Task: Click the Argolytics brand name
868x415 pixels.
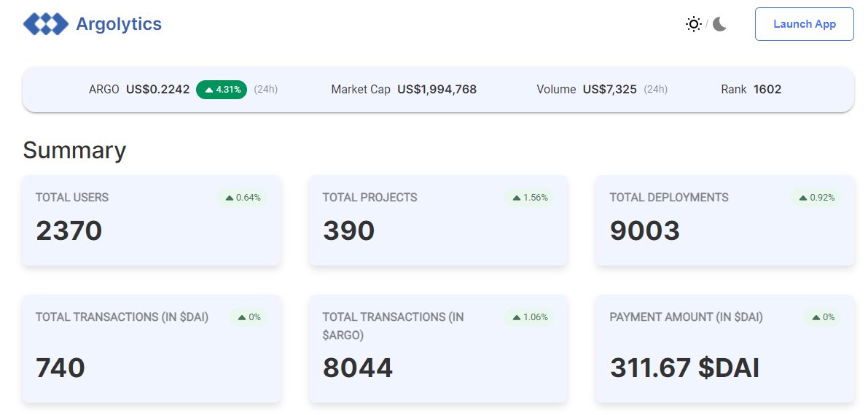Action: tap(119, 24)
